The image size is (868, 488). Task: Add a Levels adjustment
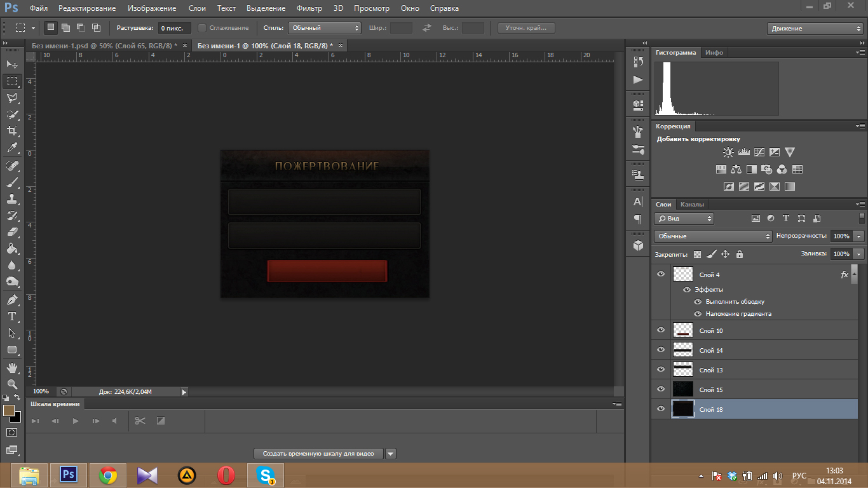pyautogui.click(x=743, y=152)
